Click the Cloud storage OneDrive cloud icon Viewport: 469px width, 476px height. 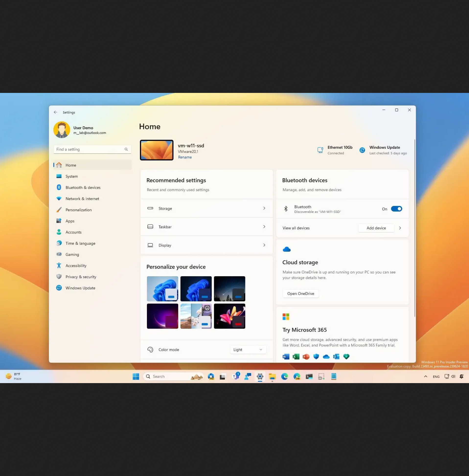287,249
